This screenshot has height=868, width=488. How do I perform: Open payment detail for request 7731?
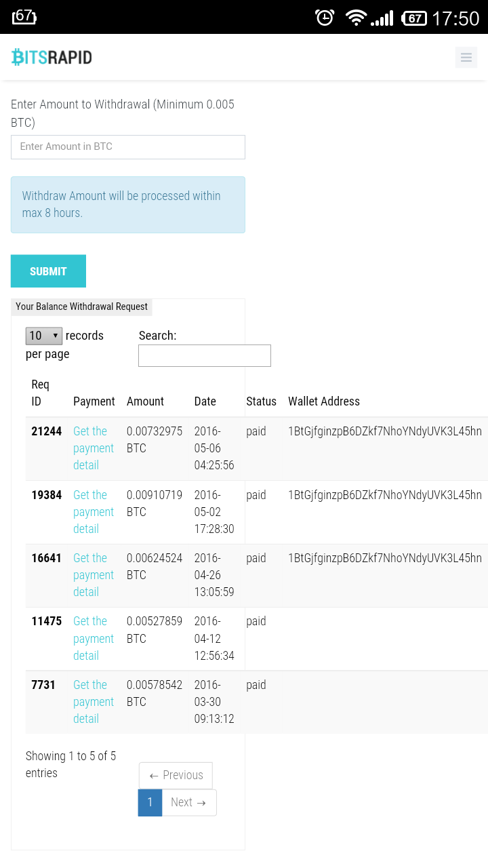(94, 702)
